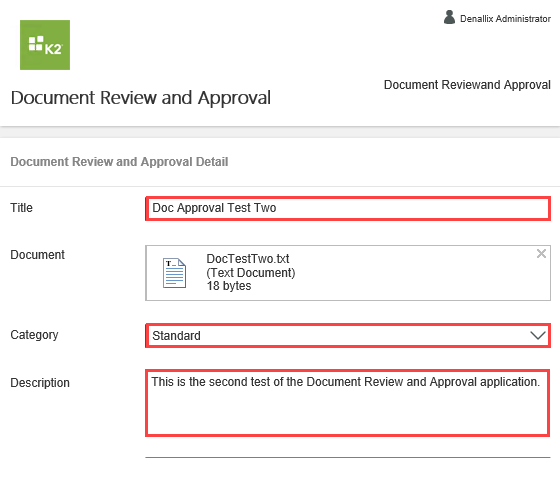Click the Description text area
The width and height of the screenshot is (560, 481).
pos(347,403)
